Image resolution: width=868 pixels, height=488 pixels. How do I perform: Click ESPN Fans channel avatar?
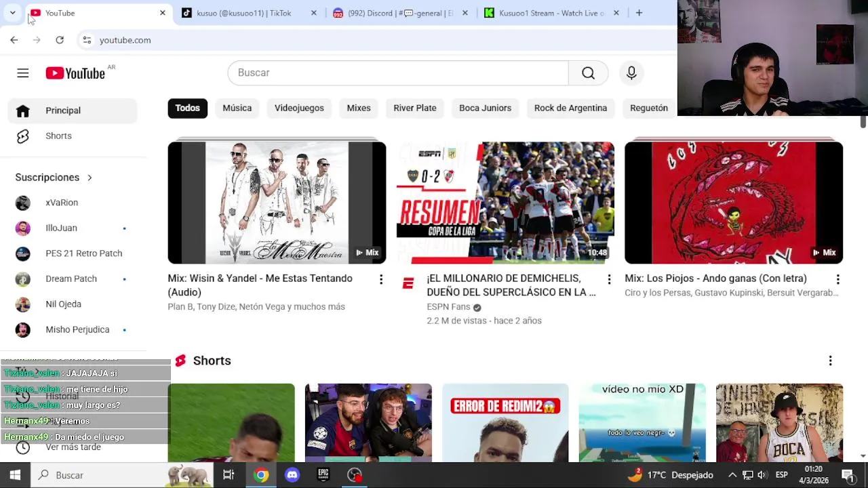[408, 283]
